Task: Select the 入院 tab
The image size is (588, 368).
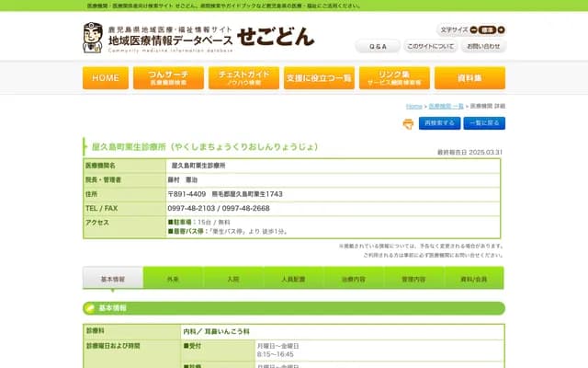Action: coord(233,279)
